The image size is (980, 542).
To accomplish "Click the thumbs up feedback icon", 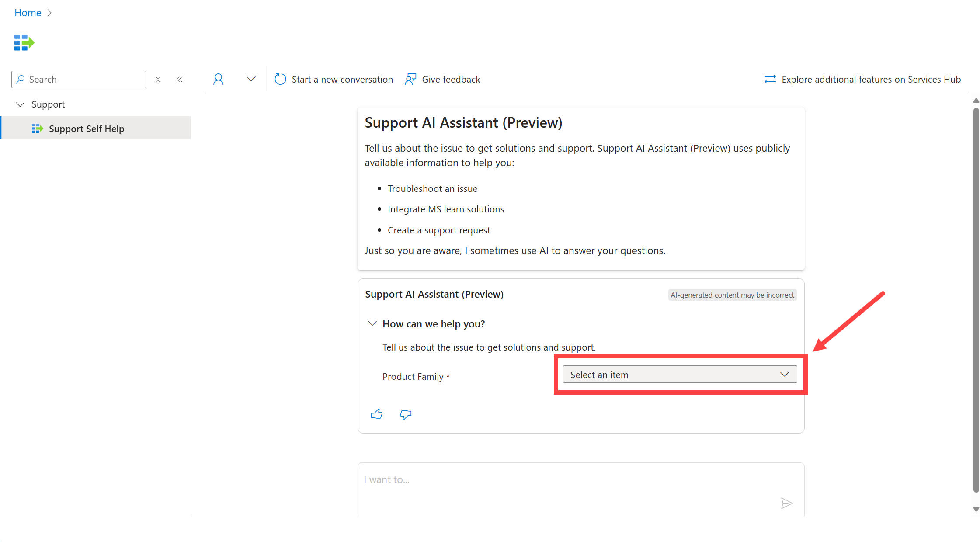I will pos(377,414).
